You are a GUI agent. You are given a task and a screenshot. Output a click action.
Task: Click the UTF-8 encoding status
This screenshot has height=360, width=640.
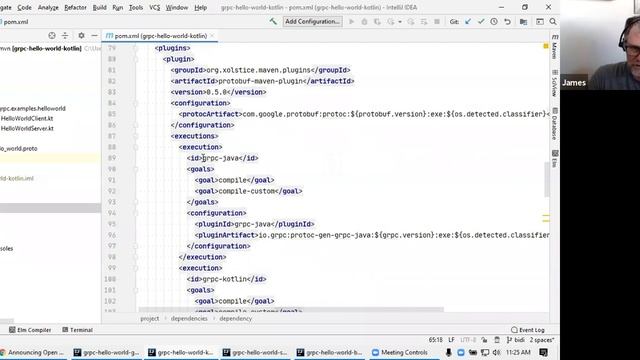click(468, 340)
